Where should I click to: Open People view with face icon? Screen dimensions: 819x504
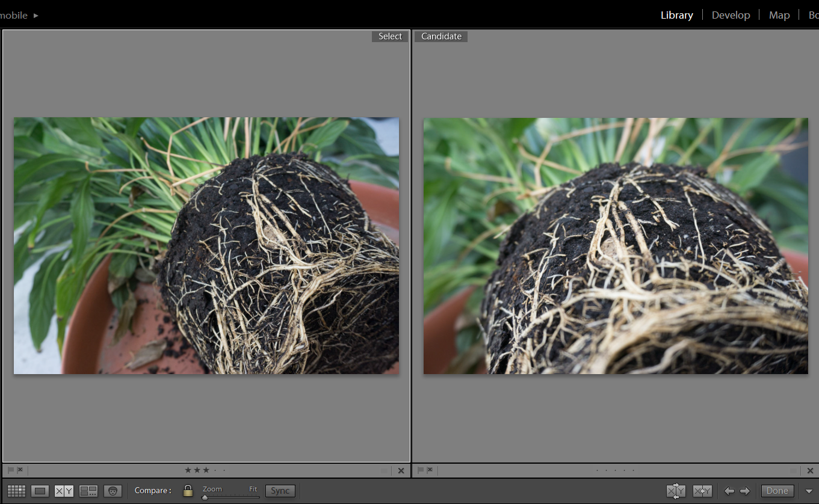[x=113, y=491]
